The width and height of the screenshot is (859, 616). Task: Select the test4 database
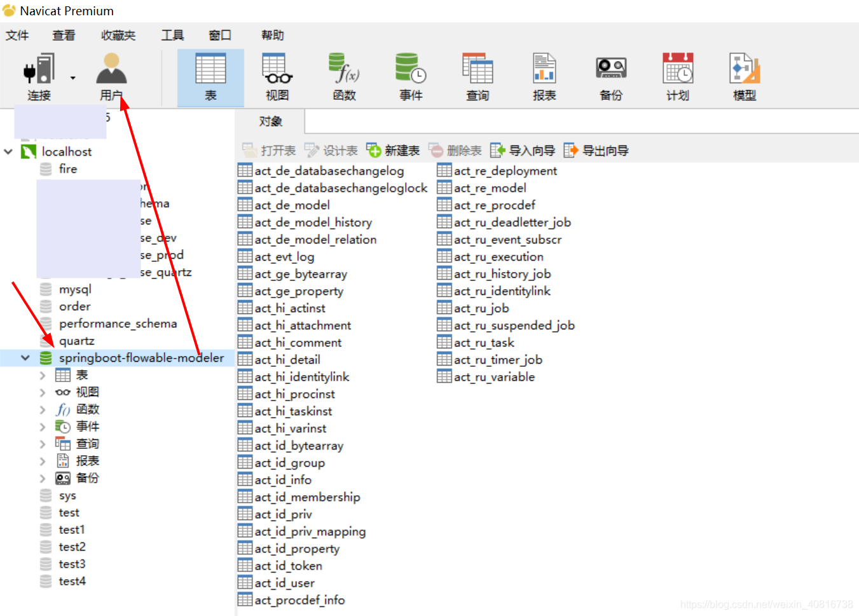click(x=72, y=581)
